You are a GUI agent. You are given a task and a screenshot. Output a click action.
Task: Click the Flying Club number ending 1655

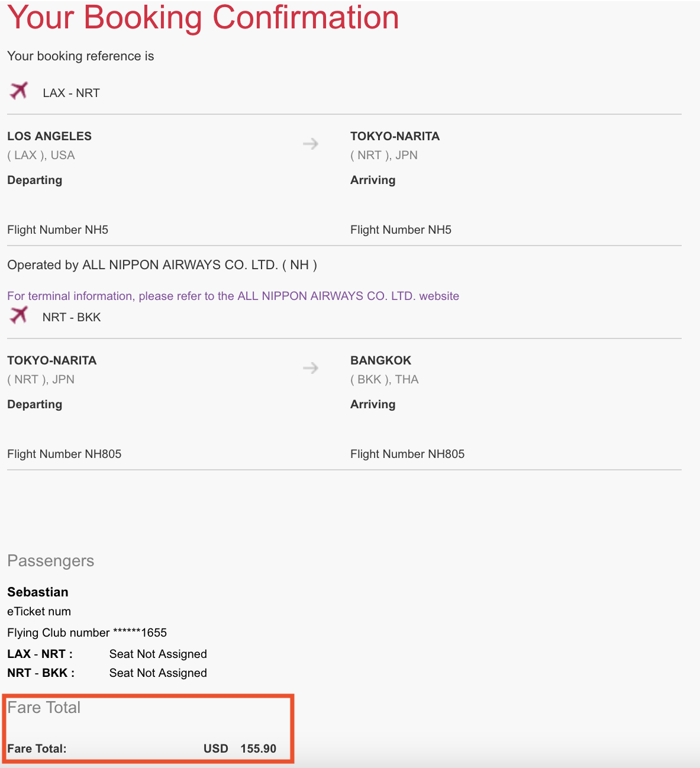pos(87,633)
